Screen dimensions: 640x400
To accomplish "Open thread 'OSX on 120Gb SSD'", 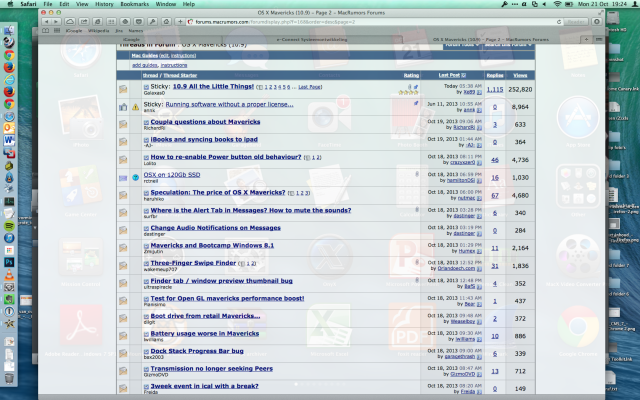I will click(x=172, y=175).
